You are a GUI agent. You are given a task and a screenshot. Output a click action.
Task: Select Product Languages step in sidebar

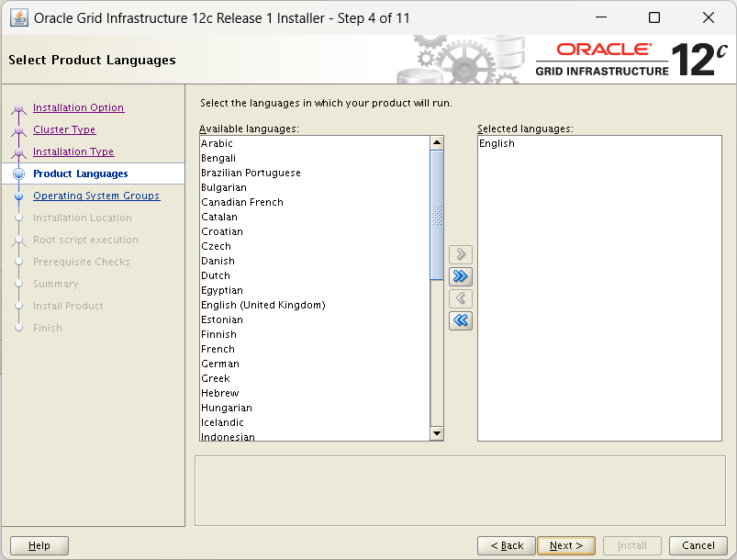tap(81, 174)
